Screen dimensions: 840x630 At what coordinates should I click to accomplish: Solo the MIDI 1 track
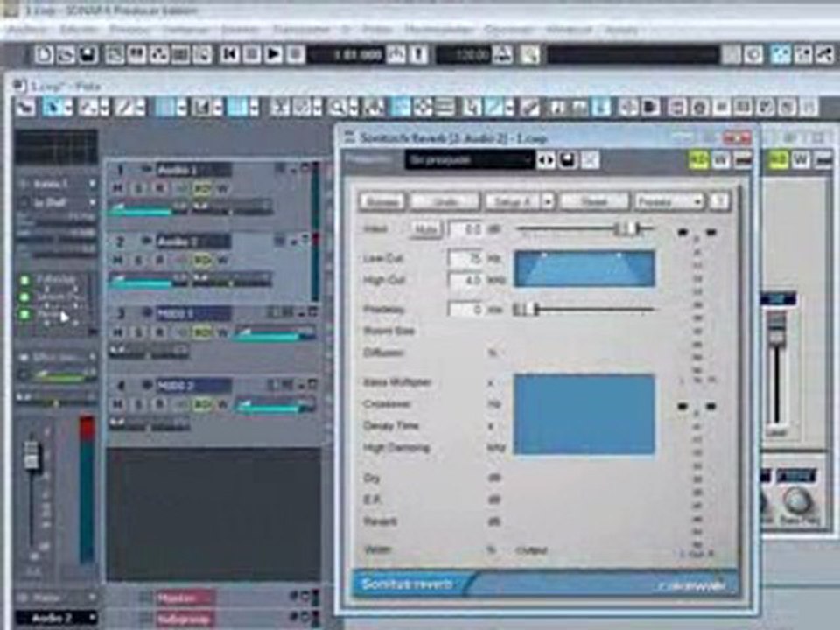[x=139, y=332]
